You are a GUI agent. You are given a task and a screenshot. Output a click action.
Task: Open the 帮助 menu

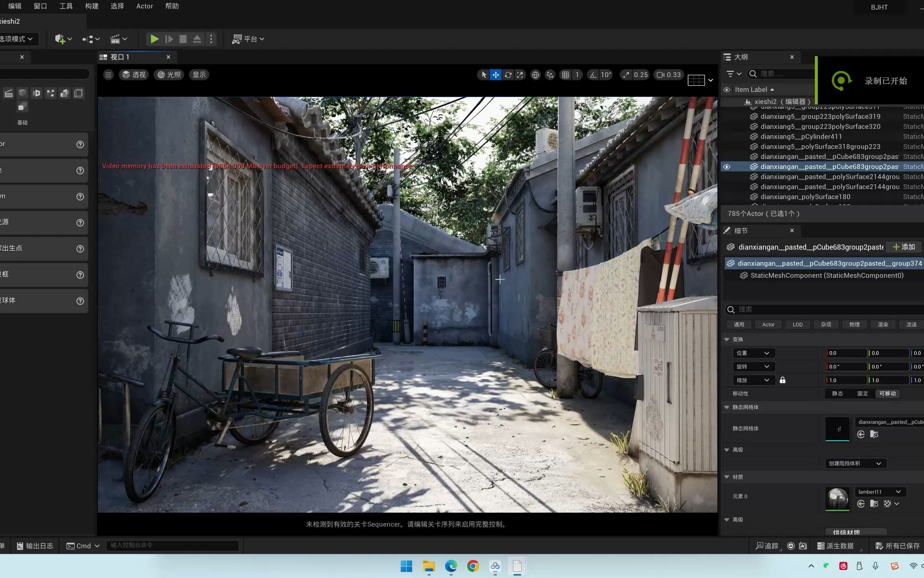(x=172, y=6)
